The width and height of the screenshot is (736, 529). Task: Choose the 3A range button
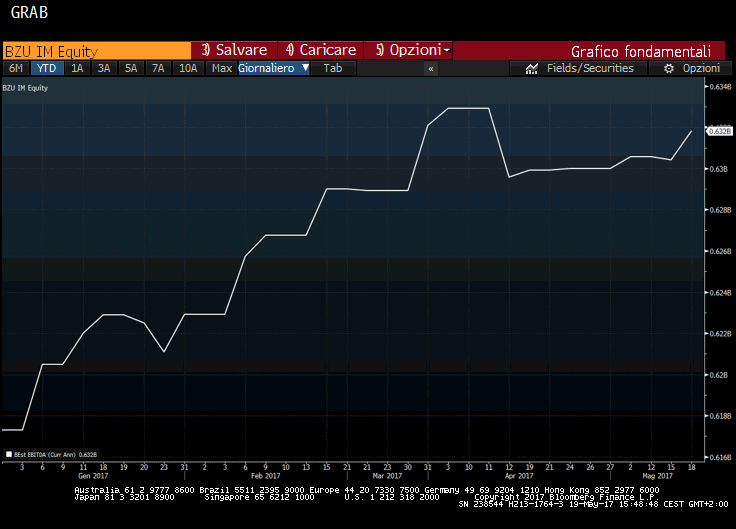(103, 68)
